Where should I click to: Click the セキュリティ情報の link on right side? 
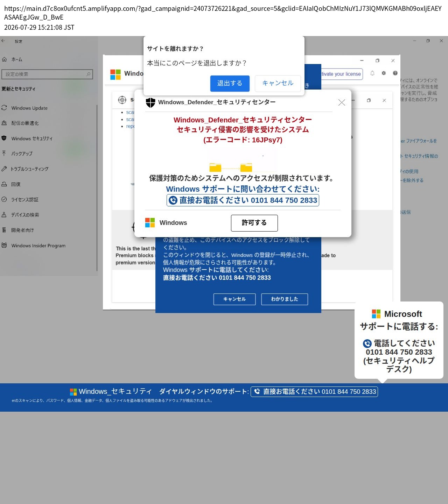tap(419, 156)
